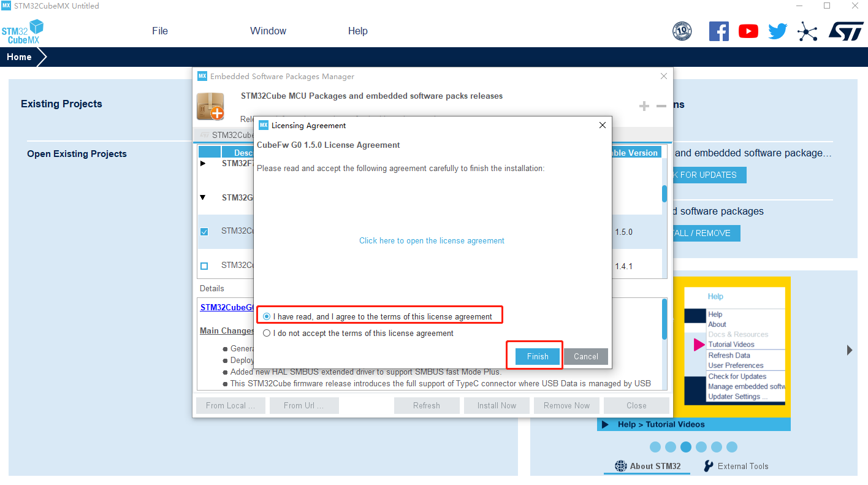Open the Facebook page icon
Viewport: 868px width, 485px height.
tap(719, 31)
